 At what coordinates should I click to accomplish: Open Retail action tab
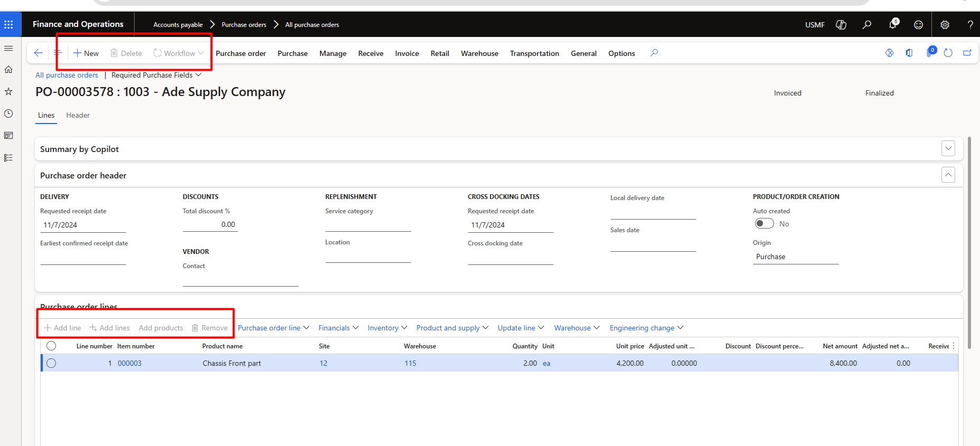click(440, 53)
